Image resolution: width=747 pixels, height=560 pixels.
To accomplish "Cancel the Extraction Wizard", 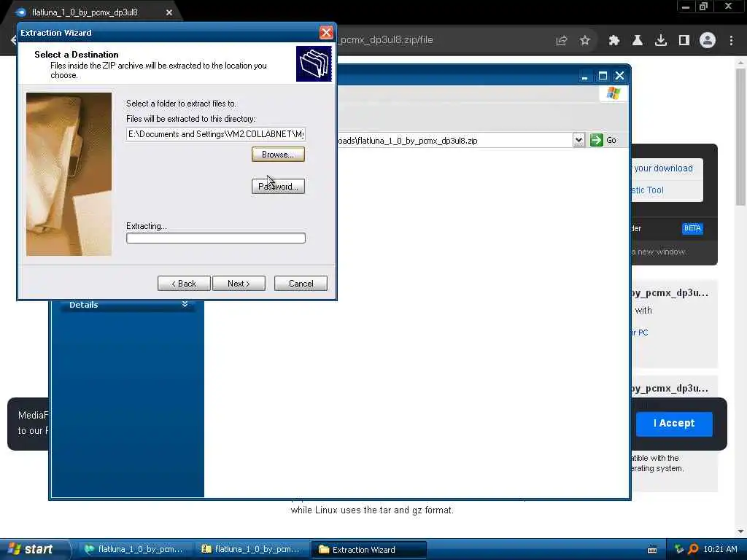I will click(301, 284).
